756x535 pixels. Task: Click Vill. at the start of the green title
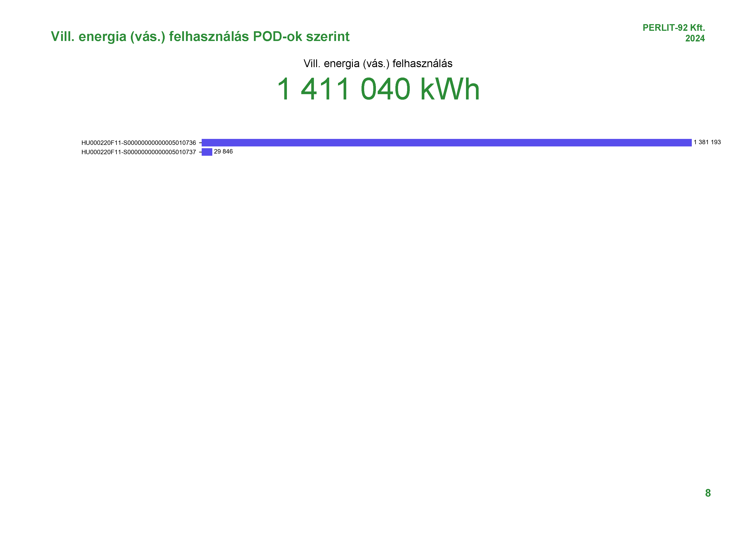click(63, 37)
